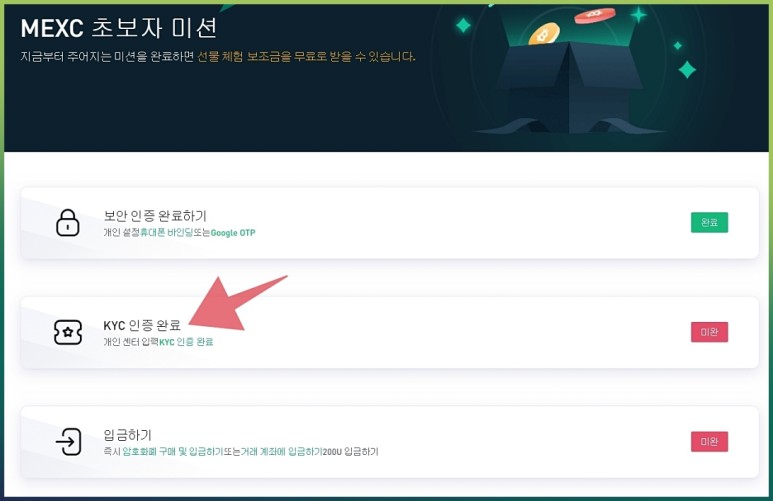Open the 암호화폐 구매 및 입금하기 link
The image size is (773, 501).
(x=173, y=451)
